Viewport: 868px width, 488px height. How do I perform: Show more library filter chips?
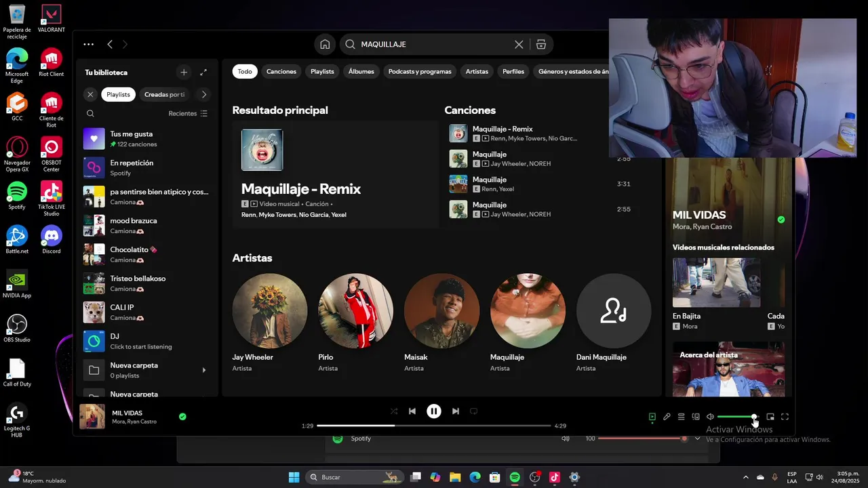[x=203, y=94]
